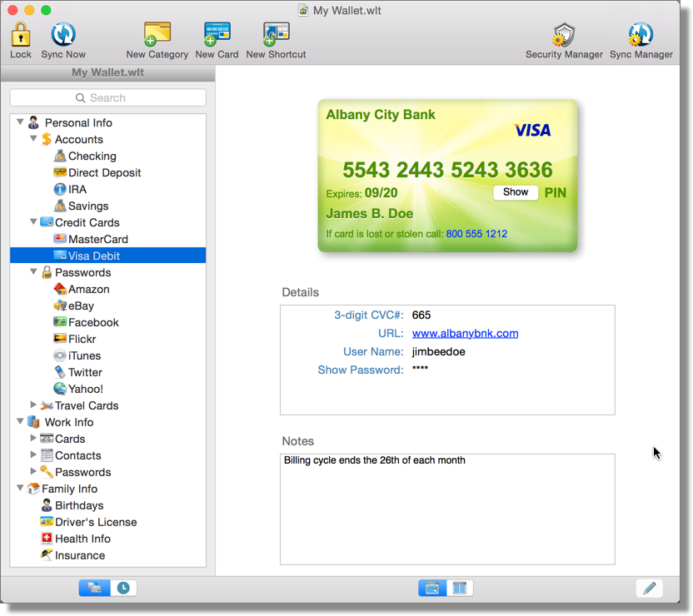Click the Sync Now toolbar icon
This screenshot has width=693, height=616.
[x=63, y=34]
